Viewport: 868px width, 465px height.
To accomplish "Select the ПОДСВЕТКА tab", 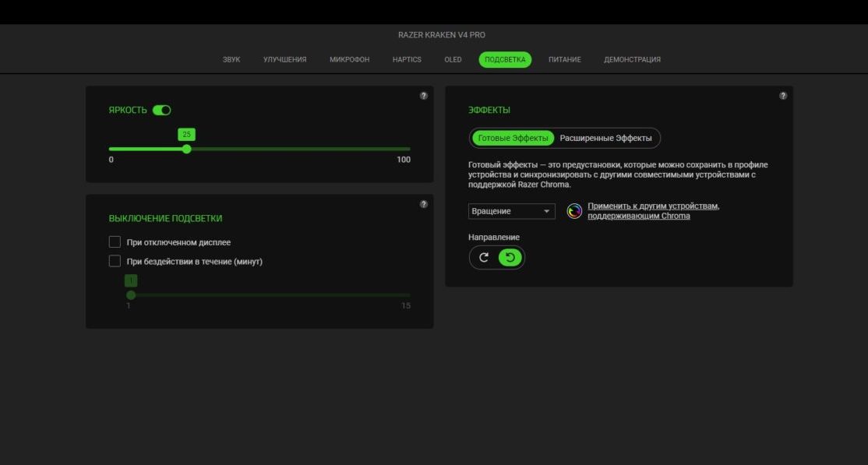I will click(505, 60).
